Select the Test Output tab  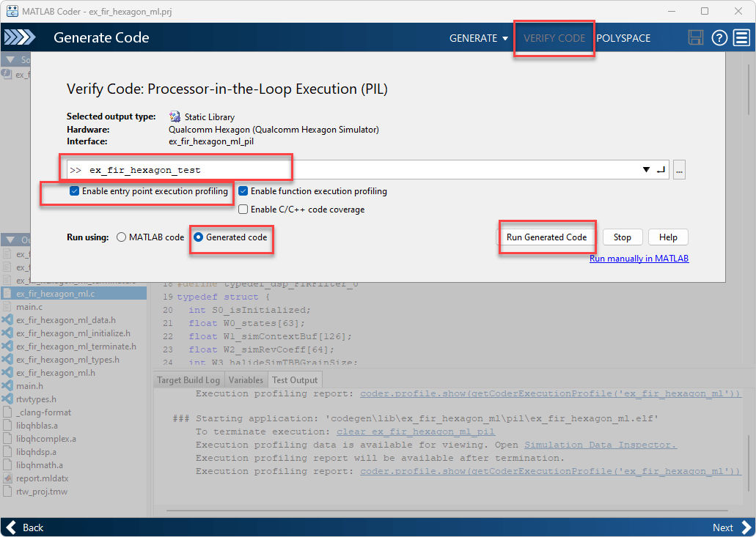point(295,380)
